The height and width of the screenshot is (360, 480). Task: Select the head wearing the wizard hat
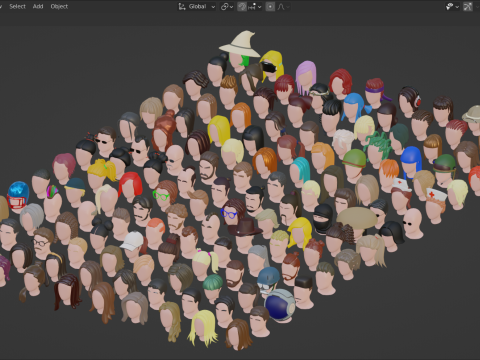(x=240, y=52)
